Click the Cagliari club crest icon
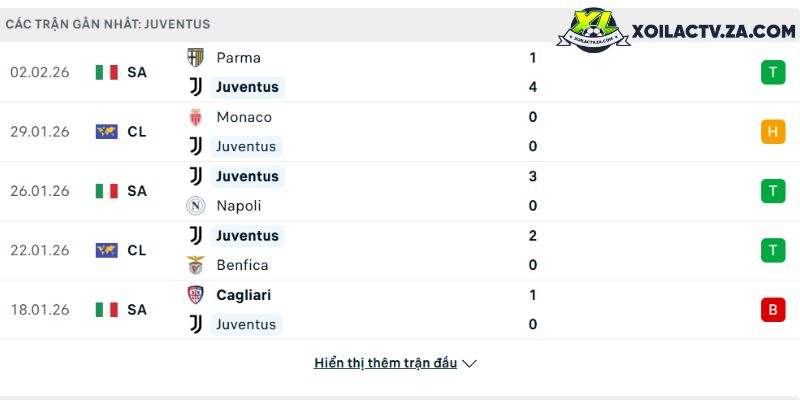The width and height of the screenshot is (800, 400). pyautogui.click(x=196, y=295)
